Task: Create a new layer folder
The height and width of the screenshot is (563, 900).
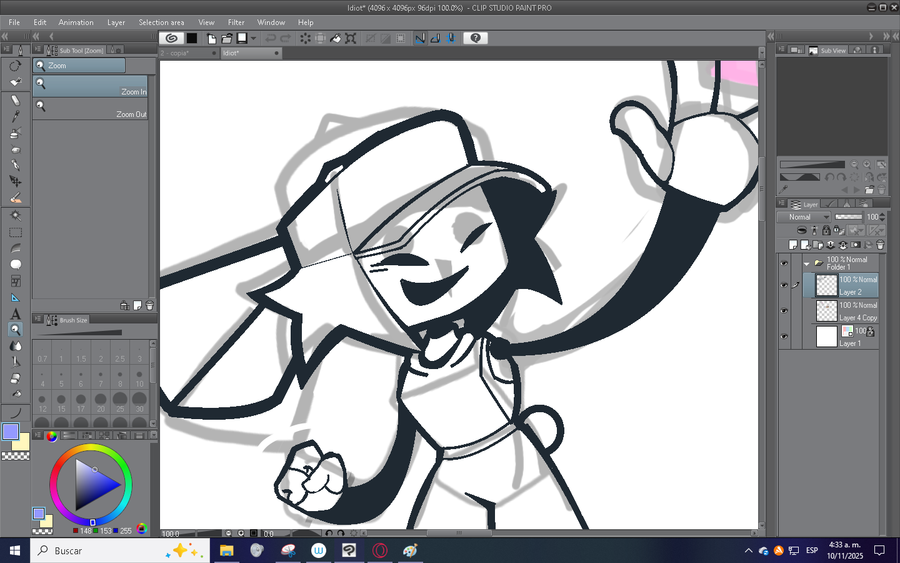Action: 818,245
